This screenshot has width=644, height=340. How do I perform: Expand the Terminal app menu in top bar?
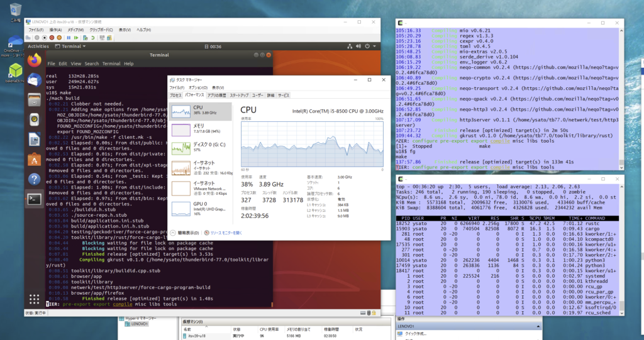[70, 46]
